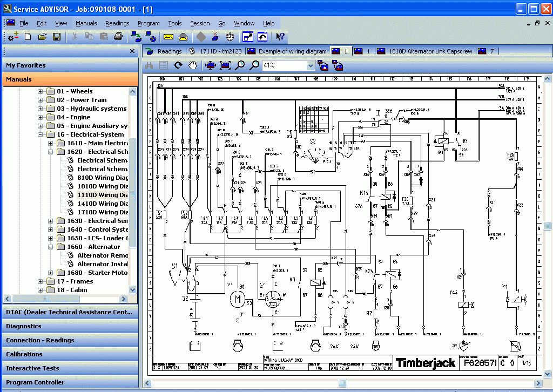This screenshot has width=553, height=392.
Task: Click the closed yellow envelope icon
Action: coord(168,37)
